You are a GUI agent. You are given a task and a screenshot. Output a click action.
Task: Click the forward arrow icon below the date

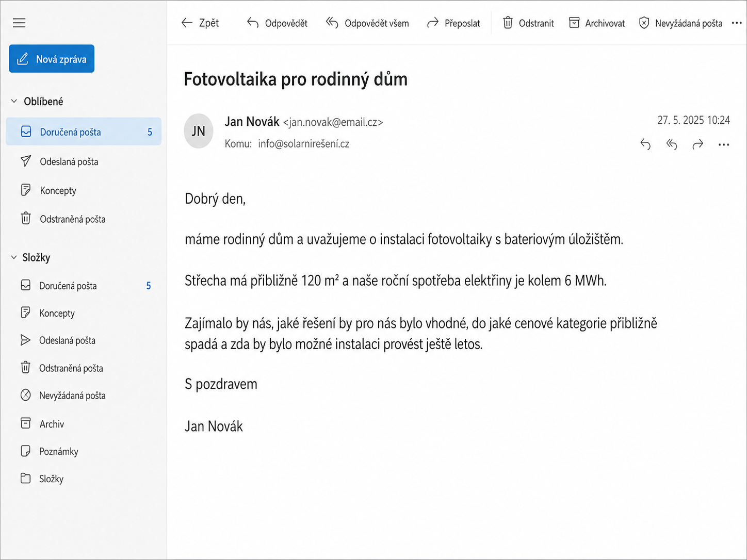pos(698,144)
